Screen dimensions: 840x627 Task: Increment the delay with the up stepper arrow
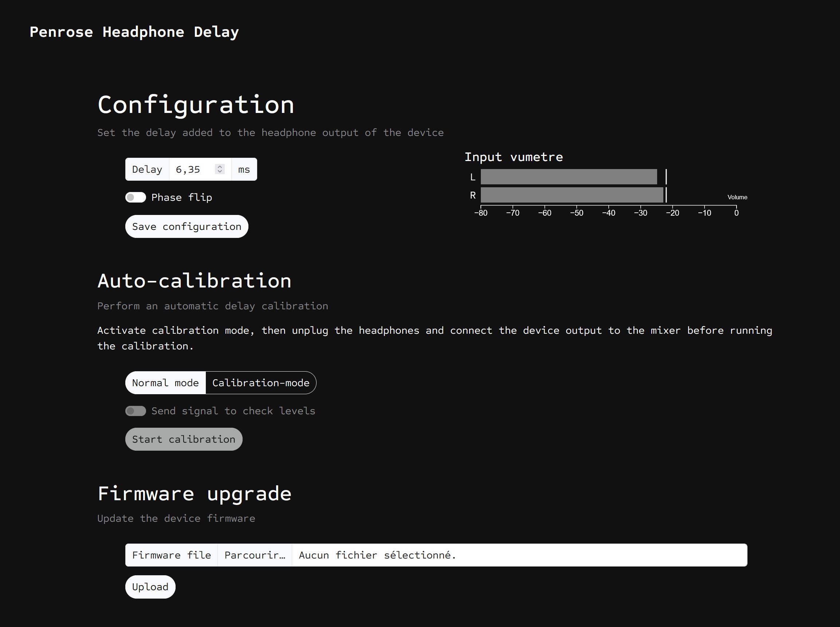pos(219,166)
